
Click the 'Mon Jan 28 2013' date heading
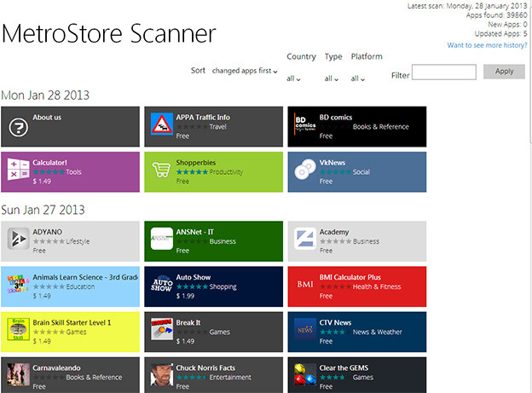click(x=45, y=95)
